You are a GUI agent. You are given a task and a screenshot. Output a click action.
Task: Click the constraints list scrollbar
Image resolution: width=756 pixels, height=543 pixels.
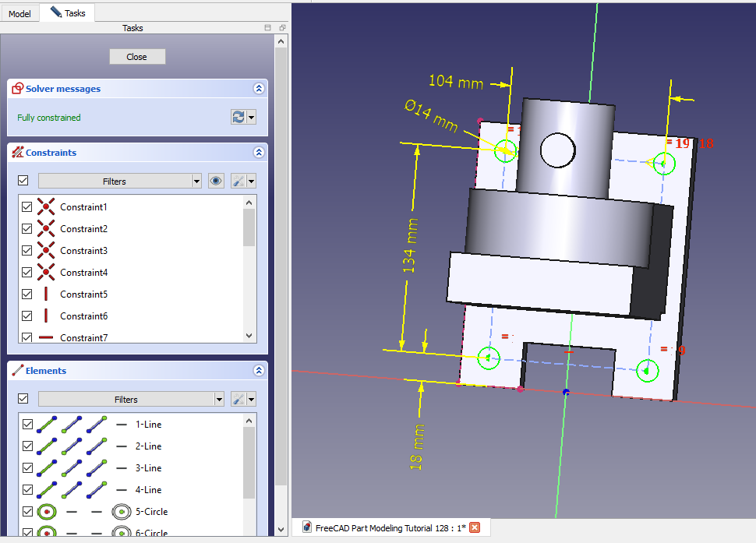pyautogui.click(x=249, y=228)
